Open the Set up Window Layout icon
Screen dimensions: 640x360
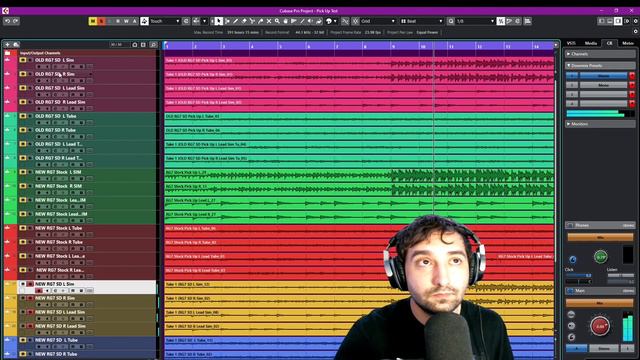(x=627, y=21)
